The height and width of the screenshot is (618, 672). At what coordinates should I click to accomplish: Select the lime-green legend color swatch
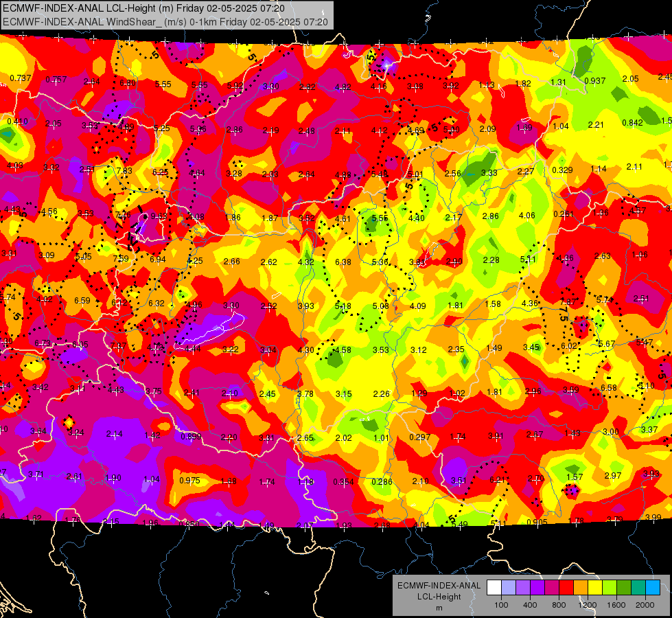point(610,588)
